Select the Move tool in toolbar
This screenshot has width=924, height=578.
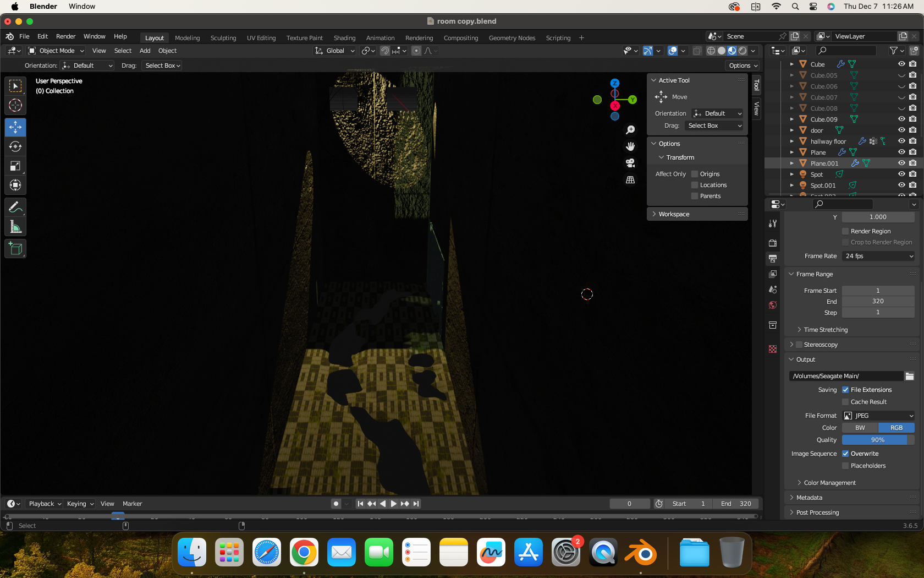point(15,127)
